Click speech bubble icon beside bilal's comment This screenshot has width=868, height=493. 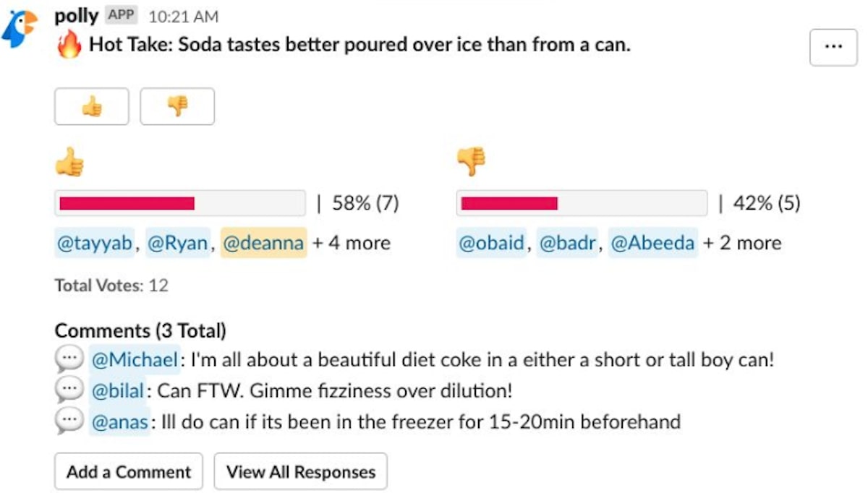(68, 390)
